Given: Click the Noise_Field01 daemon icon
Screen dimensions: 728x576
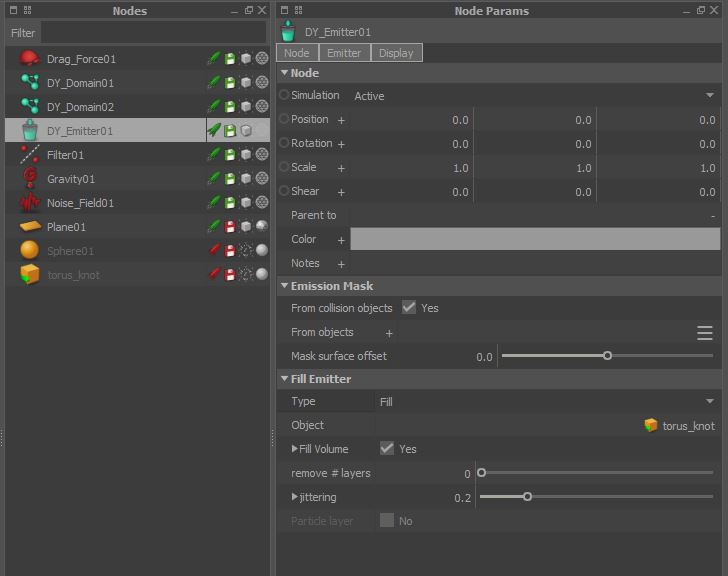Looking at the screenshot, I should 30,202.
